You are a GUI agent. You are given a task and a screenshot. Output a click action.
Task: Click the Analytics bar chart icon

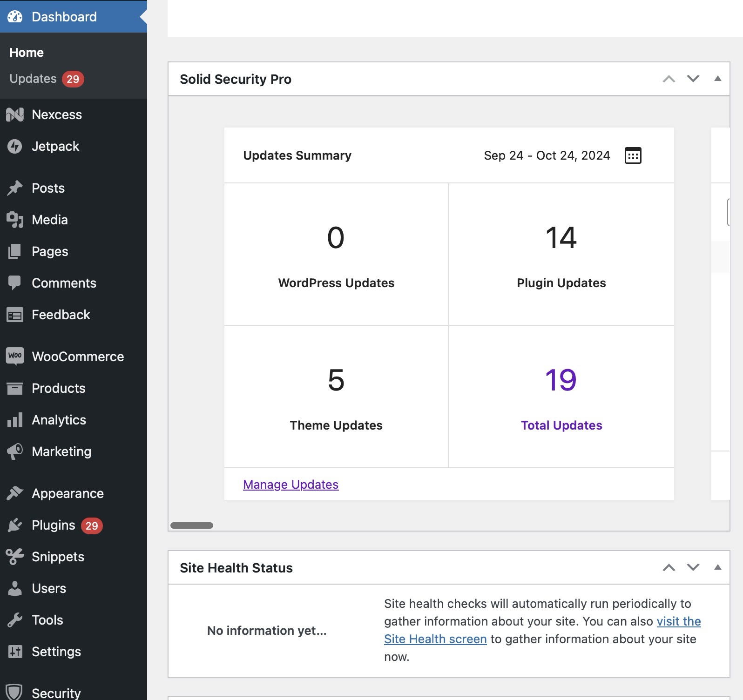tap(15, 420)
